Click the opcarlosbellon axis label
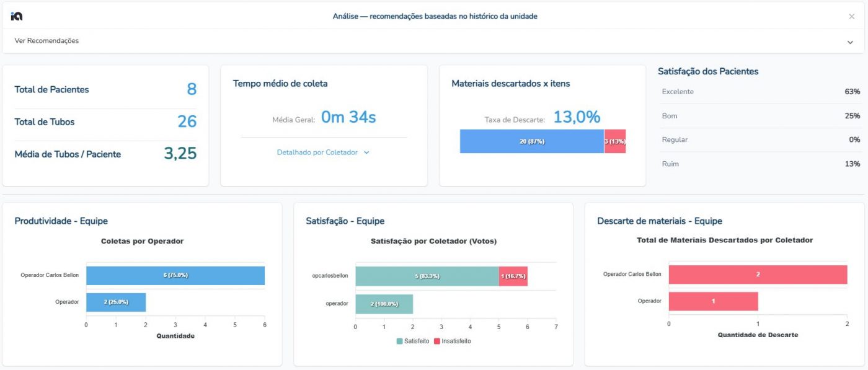Viewport: 868px width, 370px height. tap(329, 276)
